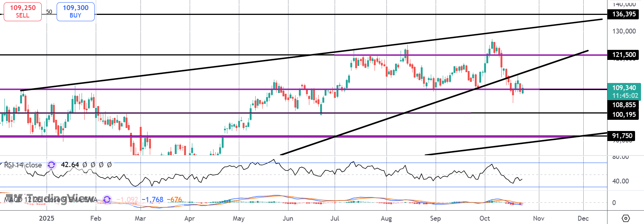Image resolution: width=644 pixels, height=224 pixels.
Task: Click the 108,855 price label
Action: click(x=624, y=105)
